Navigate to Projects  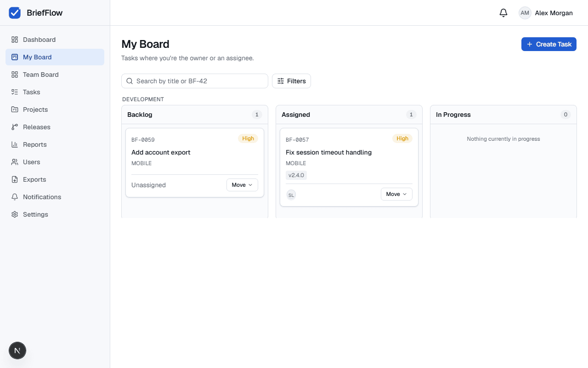[55, 109]
